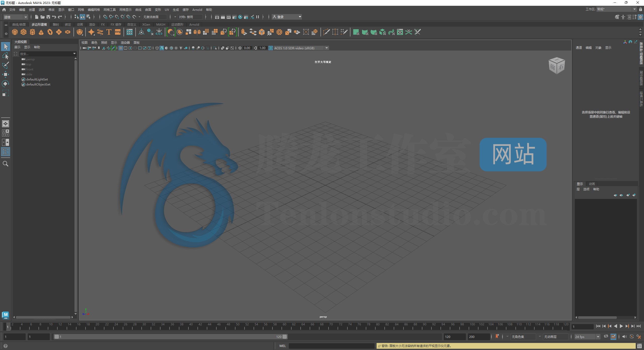Click the platonic solid shelf icon

tap(80, 32)
